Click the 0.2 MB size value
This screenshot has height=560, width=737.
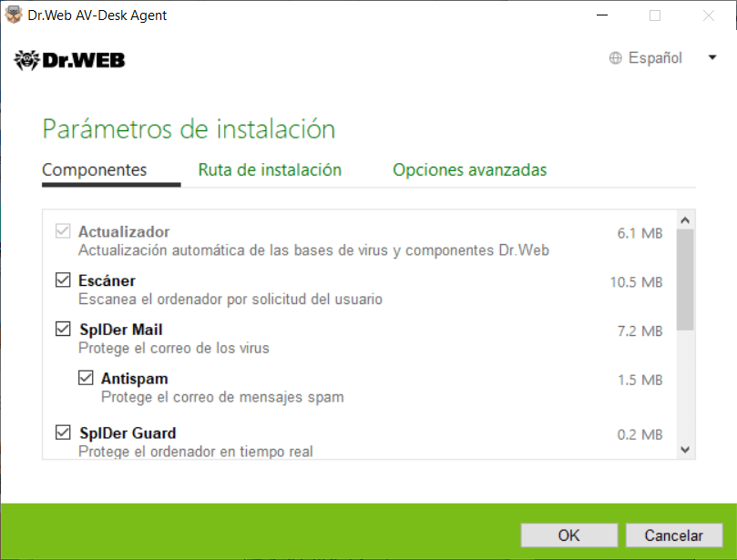pyautogui.click(x=640, y=434)
